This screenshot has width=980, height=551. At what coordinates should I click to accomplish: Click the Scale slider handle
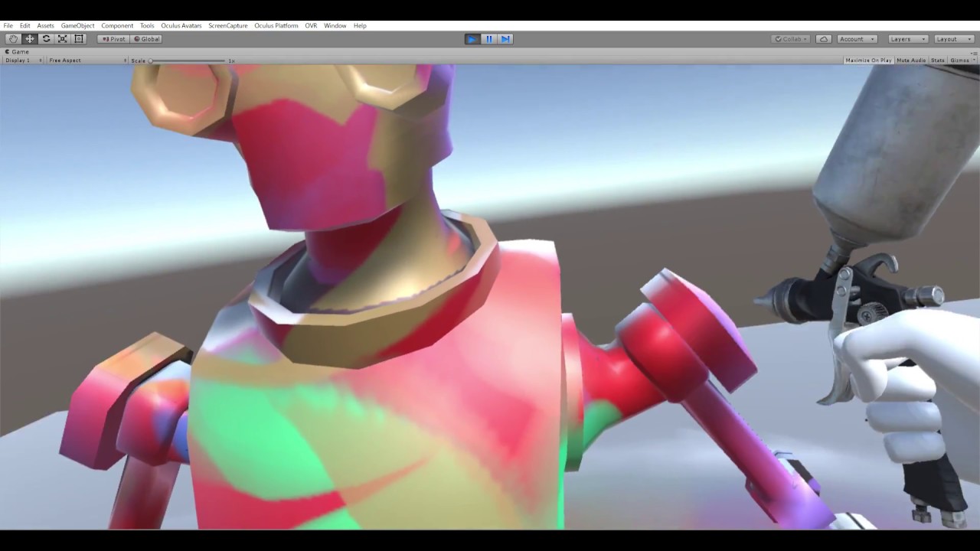[x=151, y=60]
